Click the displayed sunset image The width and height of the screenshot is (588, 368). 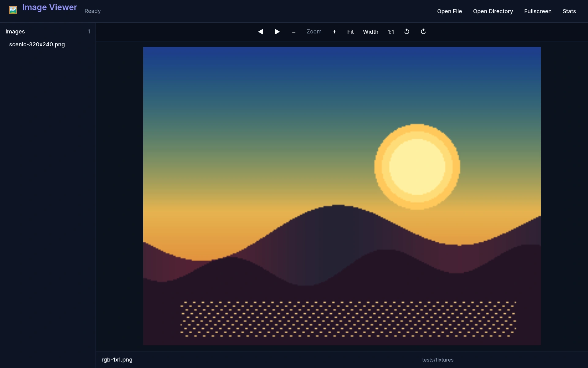point(342,196)
